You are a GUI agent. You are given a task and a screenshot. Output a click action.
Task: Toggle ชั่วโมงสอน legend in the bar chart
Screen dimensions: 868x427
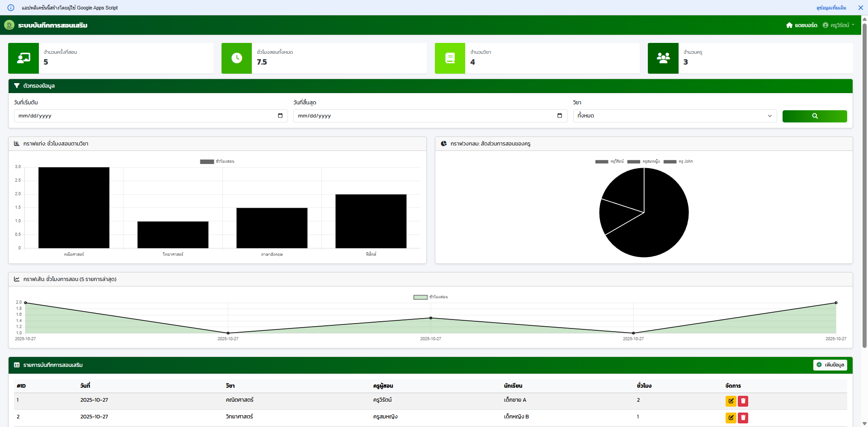[217, 161]
